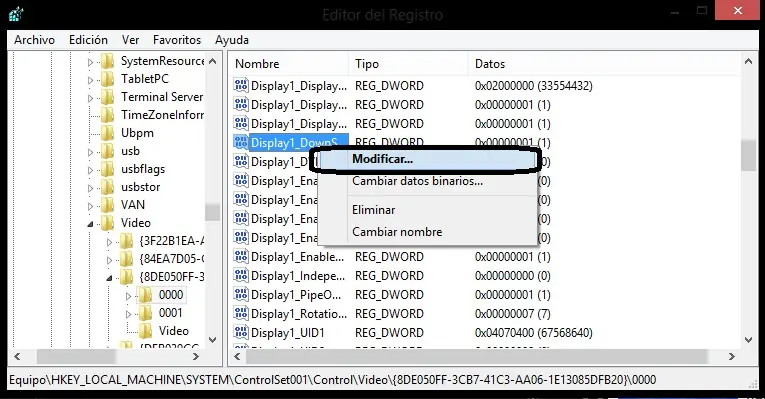Click the DWORD icon of Display1_Indepe...
The image size is (765, 399).
click(x=241, y=276)
